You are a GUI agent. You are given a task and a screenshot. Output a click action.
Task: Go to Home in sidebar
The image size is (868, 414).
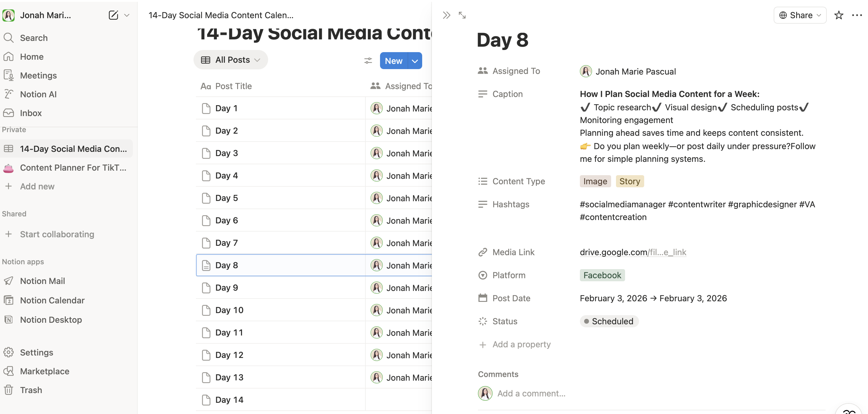[31, 57]
